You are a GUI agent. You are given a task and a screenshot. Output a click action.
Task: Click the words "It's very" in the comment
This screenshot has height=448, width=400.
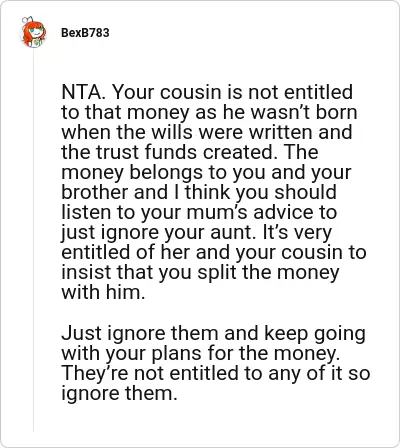point(297,232)
